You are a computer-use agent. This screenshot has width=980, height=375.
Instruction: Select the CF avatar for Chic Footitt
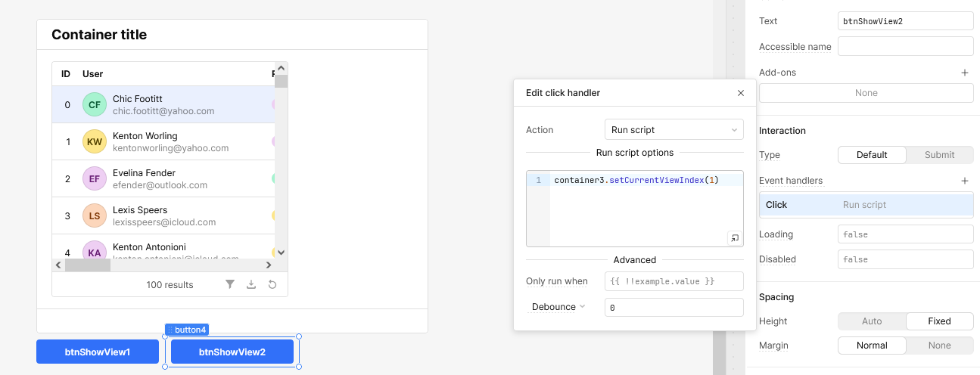(x=95, y=105)
